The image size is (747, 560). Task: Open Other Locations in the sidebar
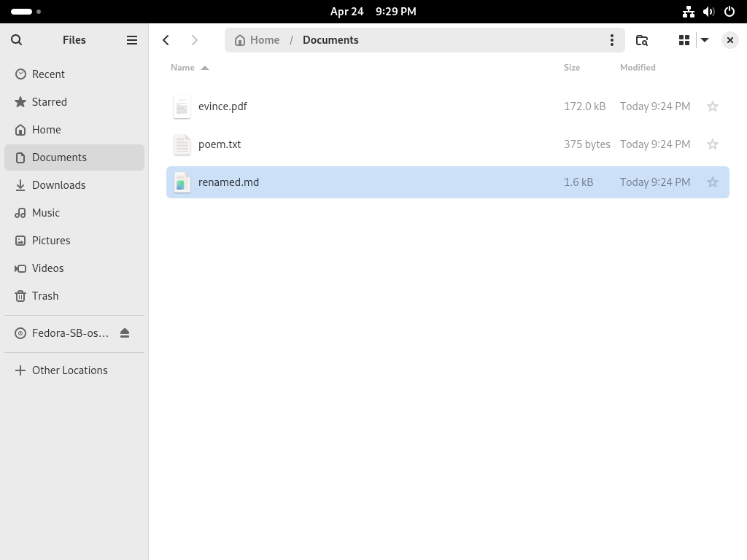pyautogui.click(x=74, y=370)
